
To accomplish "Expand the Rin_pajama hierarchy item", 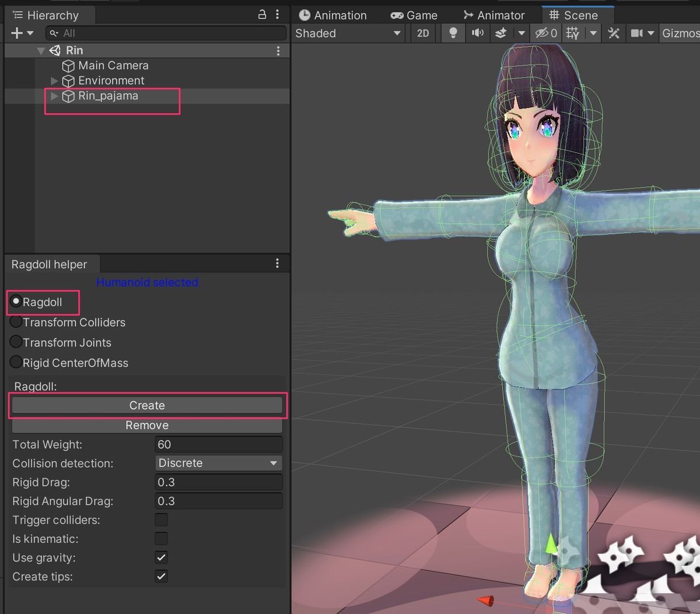I will tap(54, 96).
